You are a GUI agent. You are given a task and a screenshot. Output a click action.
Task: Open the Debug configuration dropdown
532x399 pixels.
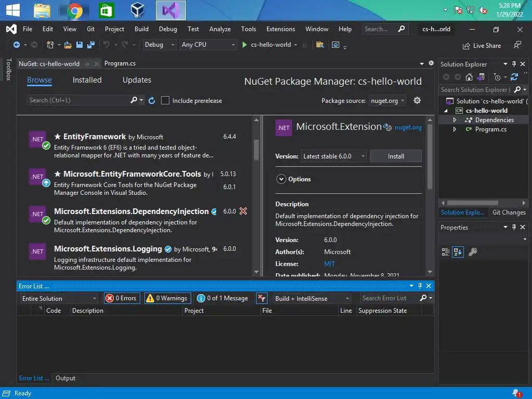[159, 45]
